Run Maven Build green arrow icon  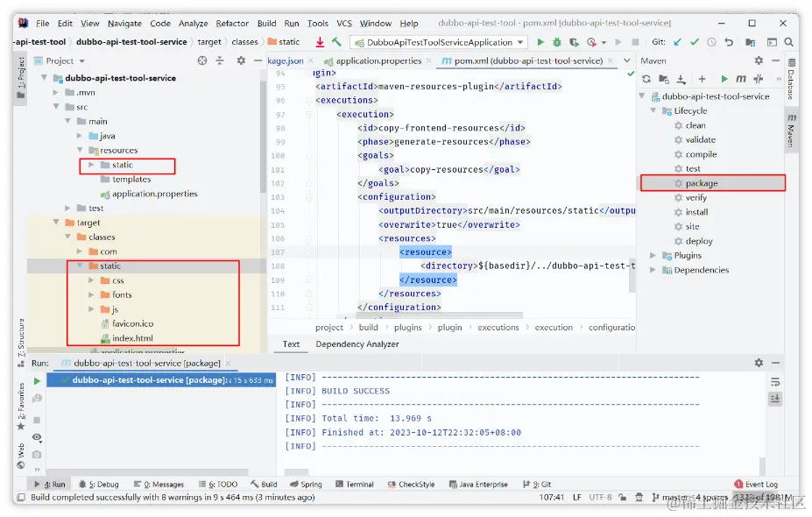[x=724, y=79]
